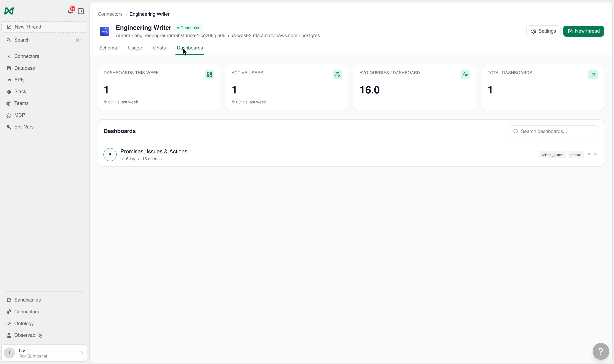Open MCP section
The image size is (614, 364).
pyautogui.click(x=20, y=115)
